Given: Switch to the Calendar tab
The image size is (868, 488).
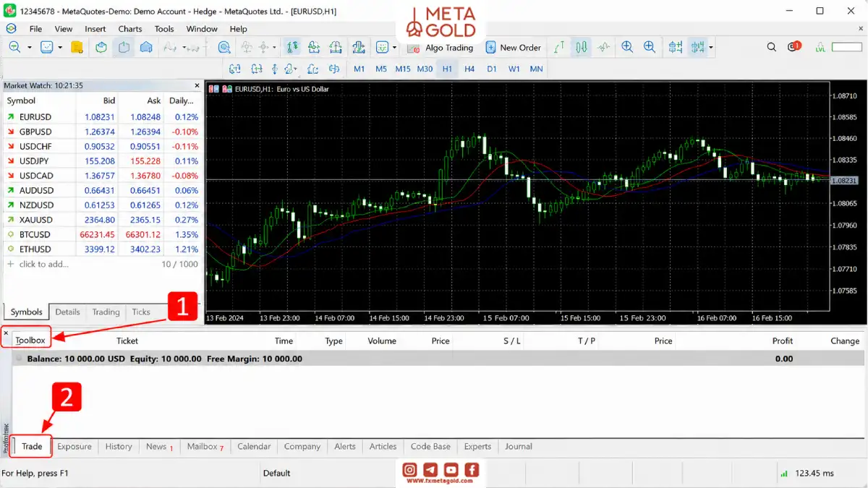Looking at the screenshot, I should pyautogui.click(x=254, y=446).
